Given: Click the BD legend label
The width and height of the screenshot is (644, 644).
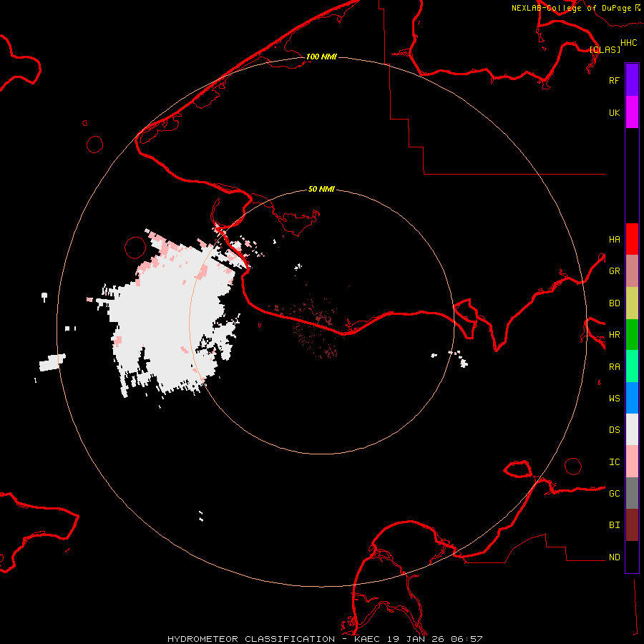Looking at the screenshot, I should coord(614,303).
